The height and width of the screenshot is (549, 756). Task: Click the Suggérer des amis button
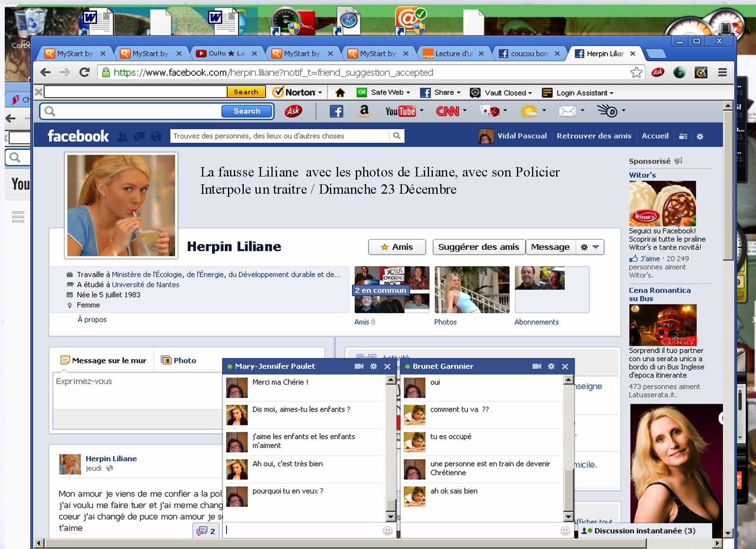tap(479, 247)
